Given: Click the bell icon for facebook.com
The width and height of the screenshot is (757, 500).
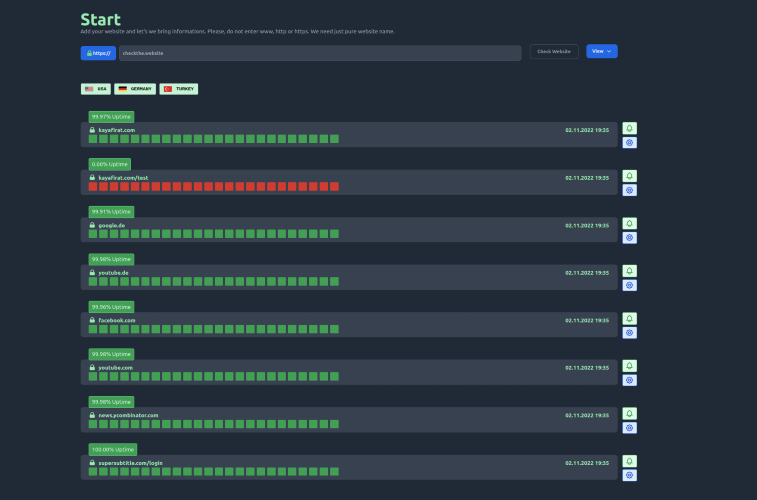Looking at the screenshot, I should [x=629, y=319].
